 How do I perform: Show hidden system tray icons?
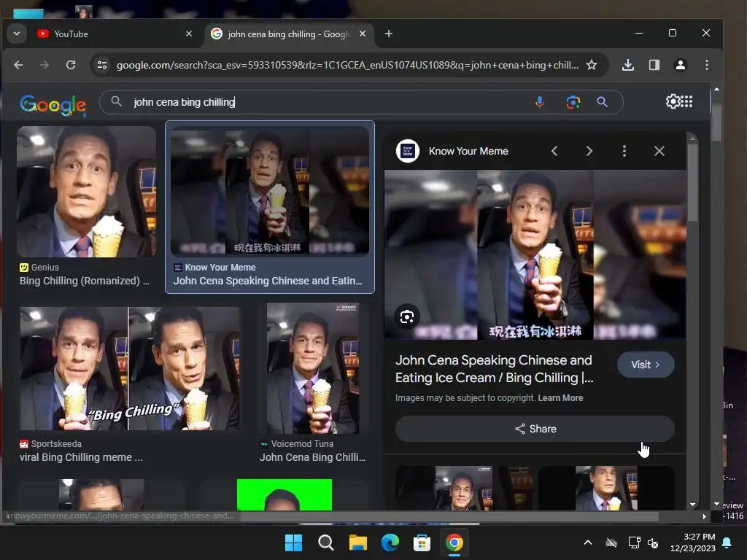(x=588, y=542)
